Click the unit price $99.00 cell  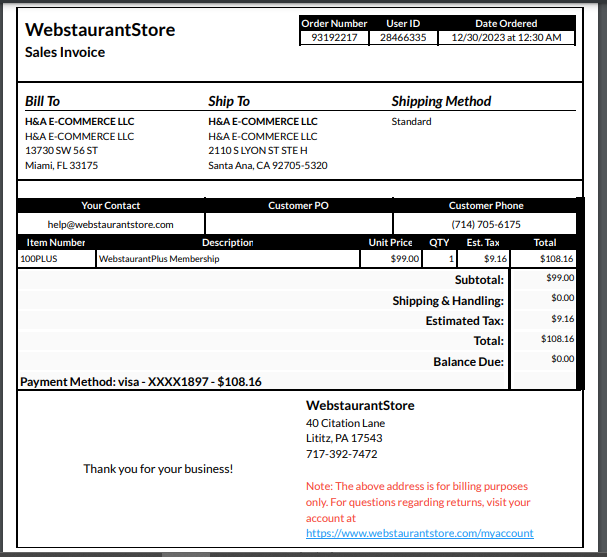(x=391, y=259)
